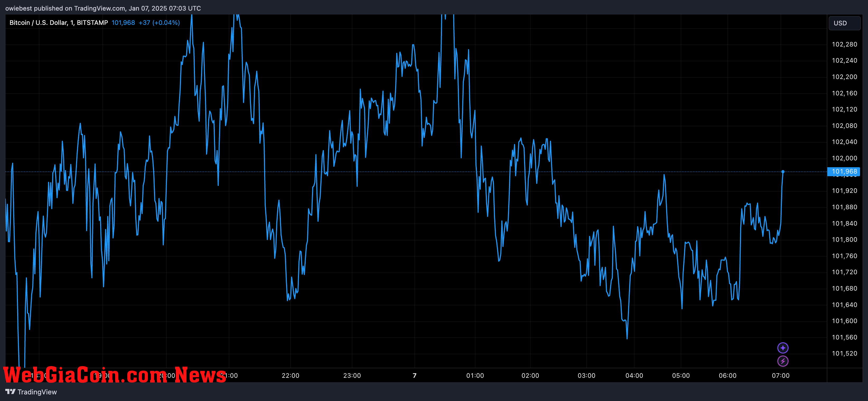Click the 05:00 time axis label
The width and height of the screenshot is (868, 401).
[x=681, y=375]
